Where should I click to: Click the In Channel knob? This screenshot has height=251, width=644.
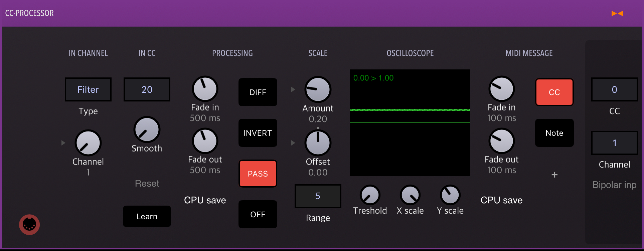(88, 143)
